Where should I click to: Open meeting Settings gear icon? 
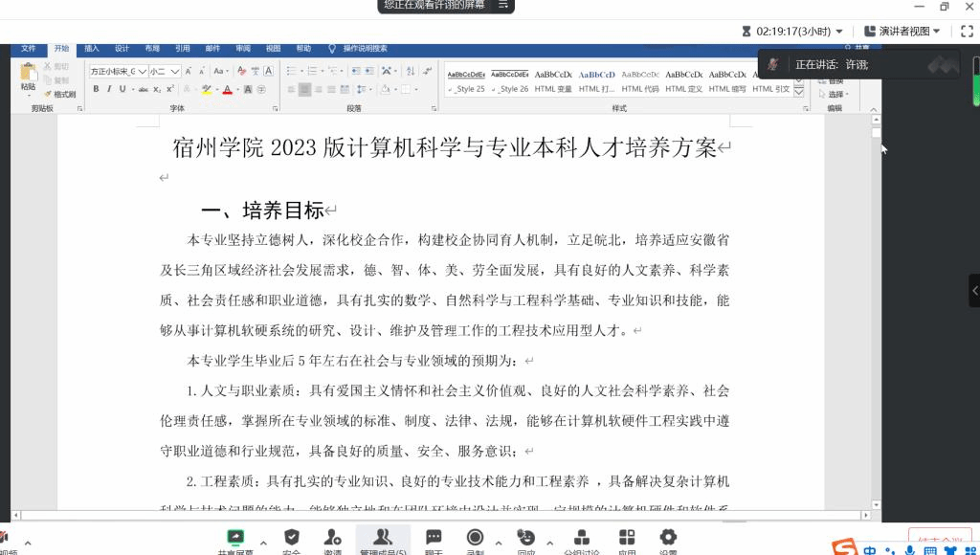click(668, 538)
